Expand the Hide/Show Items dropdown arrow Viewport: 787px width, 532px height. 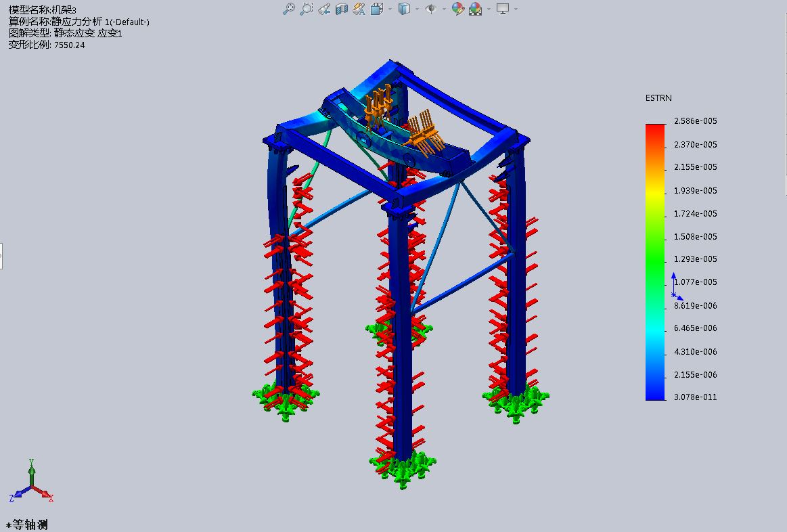444,9
